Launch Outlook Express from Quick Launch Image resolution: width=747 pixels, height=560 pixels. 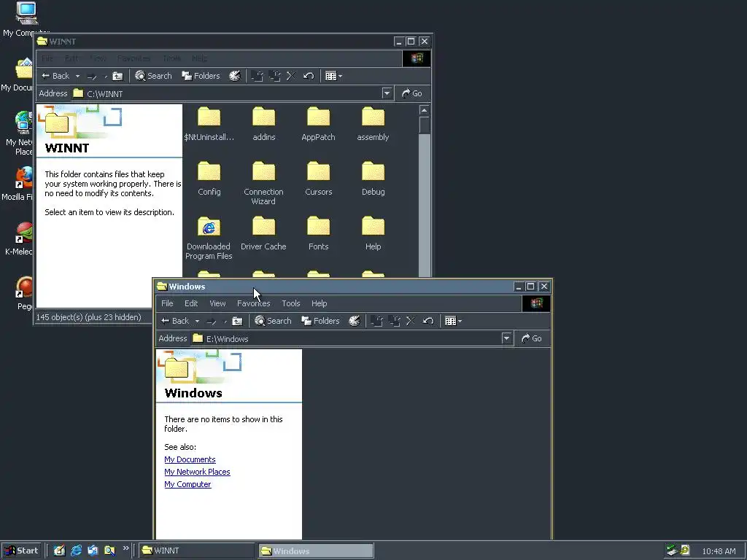93,551
